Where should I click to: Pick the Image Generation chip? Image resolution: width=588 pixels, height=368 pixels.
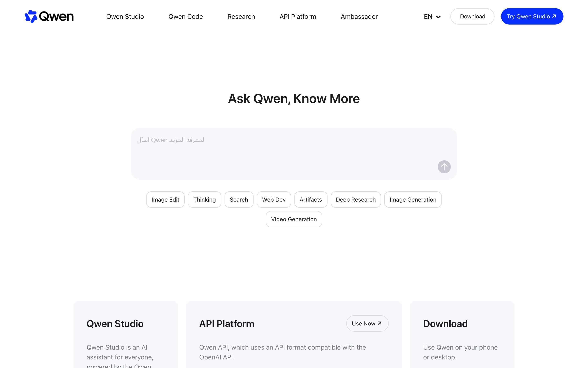(x=413, y=199)
